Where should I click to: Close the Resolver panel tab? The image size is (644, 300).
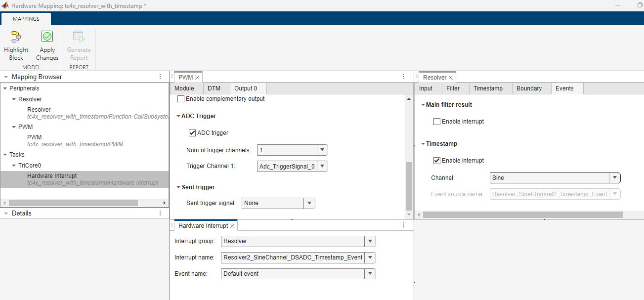coord(450,78)
